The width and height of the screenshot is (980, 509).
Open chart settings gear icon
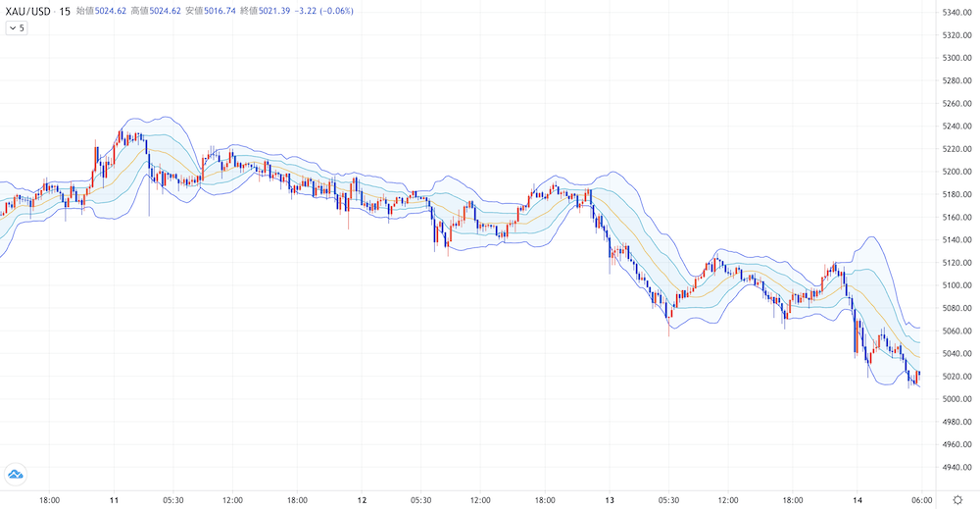pyautogui.click(x=957, y=499)
